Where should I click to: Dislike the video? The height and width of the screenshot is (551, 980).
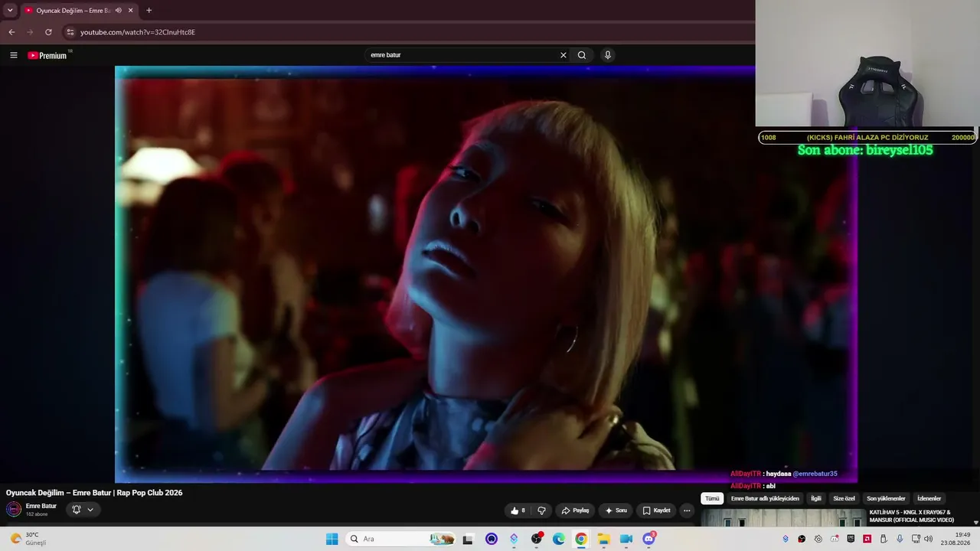point(541,510)
